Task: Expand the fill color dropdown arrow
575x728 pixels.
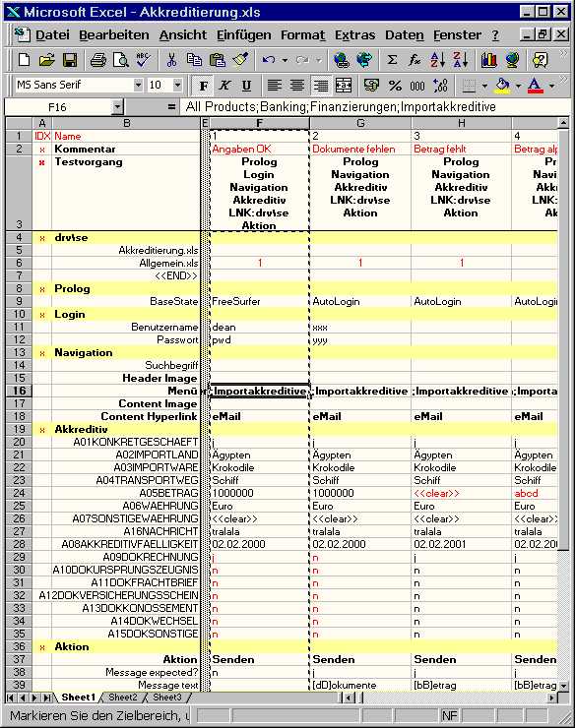Action: click(518, 86)
